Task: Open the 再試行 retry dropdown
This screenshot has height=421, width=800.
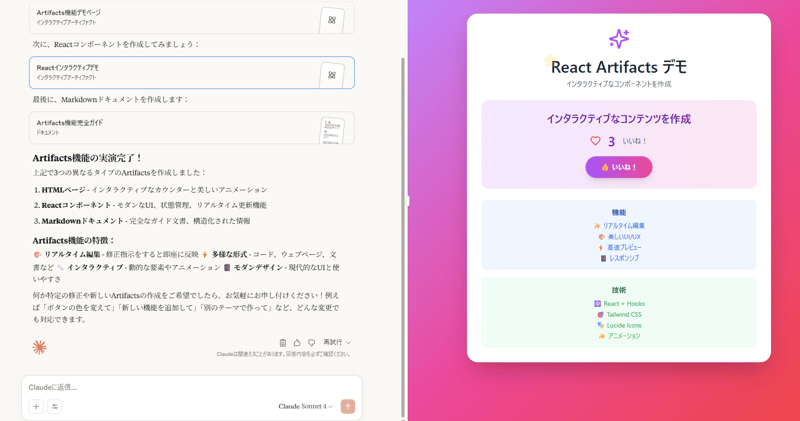Action: (337, 342)
